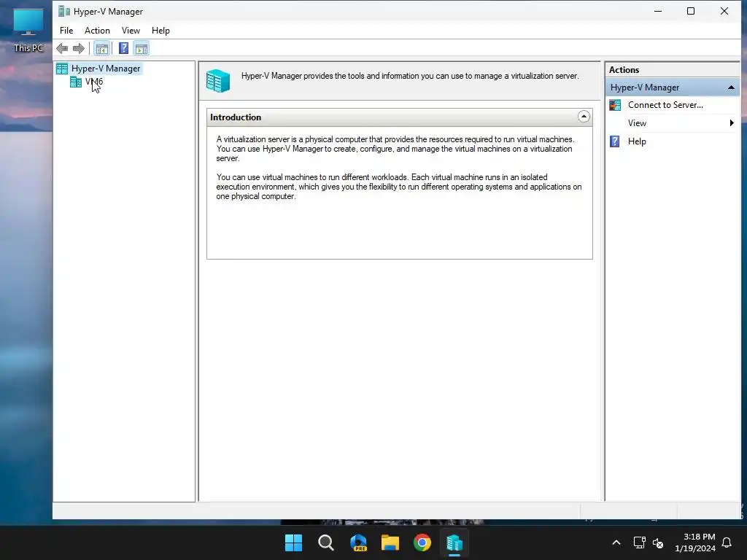Open the File menu

tap(66, 31)
